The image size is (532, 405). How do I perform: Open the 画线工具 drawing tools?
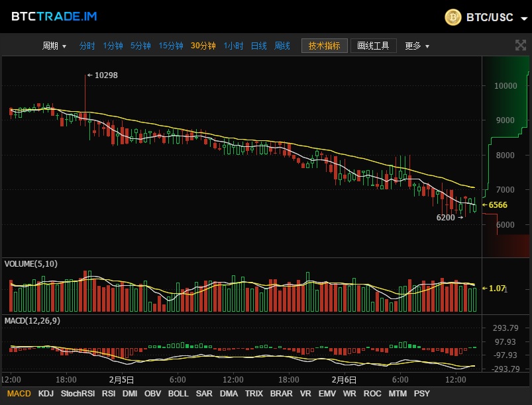tap(373, 46)
